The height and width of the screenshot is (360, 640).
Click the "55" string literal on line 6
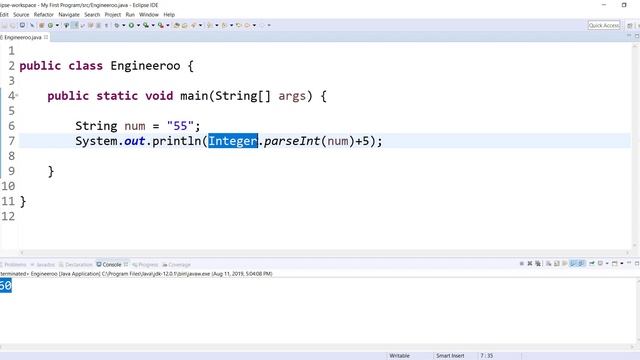(x=180, y=126)
